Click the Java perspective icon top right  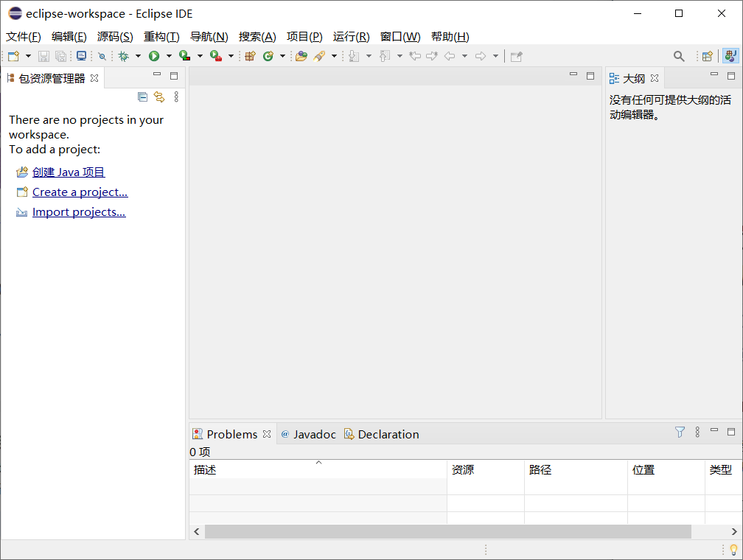tap(730, 55)
